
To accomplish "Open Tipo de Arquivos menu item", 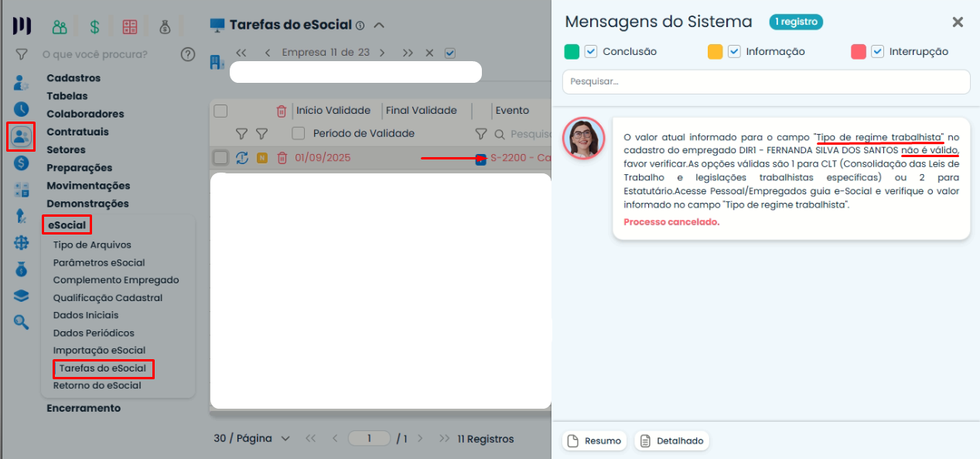I will 92,245.
